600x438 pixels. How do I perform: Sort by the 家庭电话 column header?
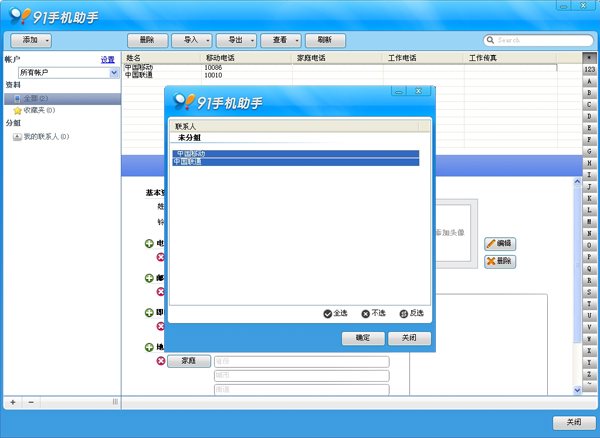(x=338, y=58)
